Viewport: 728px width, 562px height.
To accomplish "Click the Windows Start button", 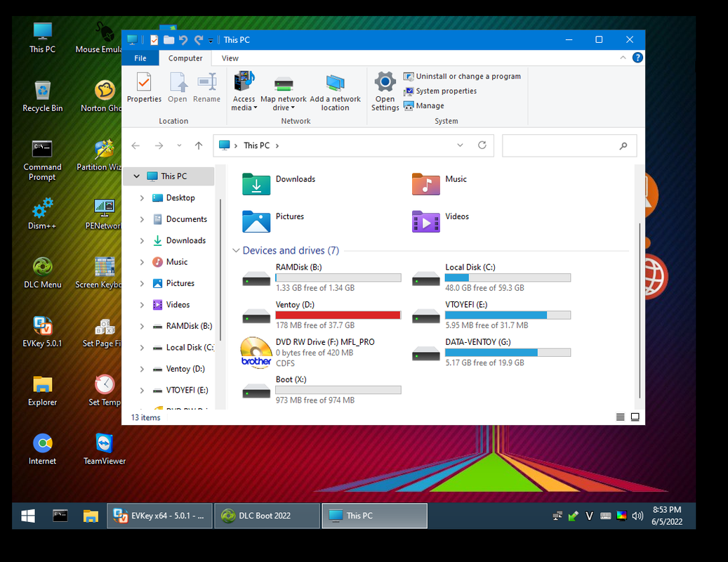I will coord(28,516).
